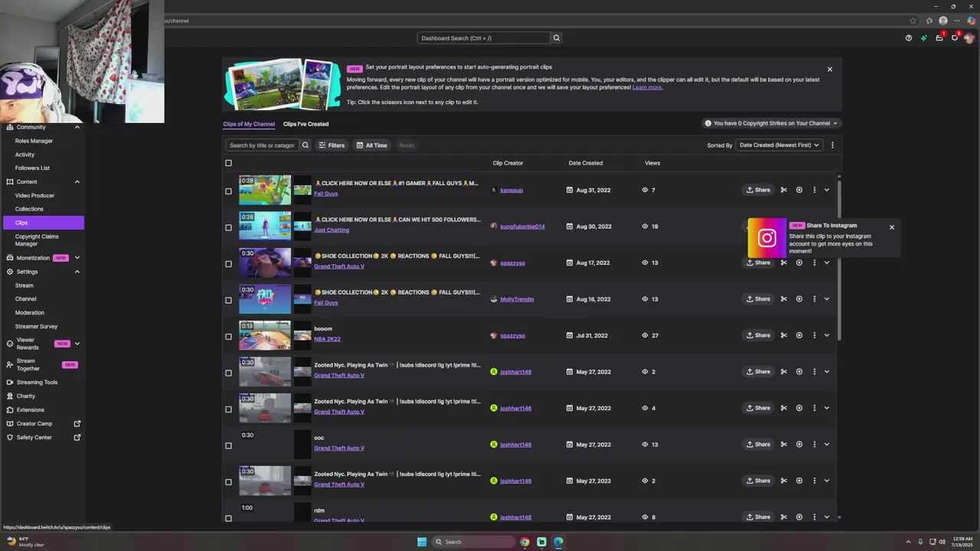Open the Twitch profile avatar menu
The height and width of the screenshot is (551, 980).
pyautogui.click(x=970, y=37)
